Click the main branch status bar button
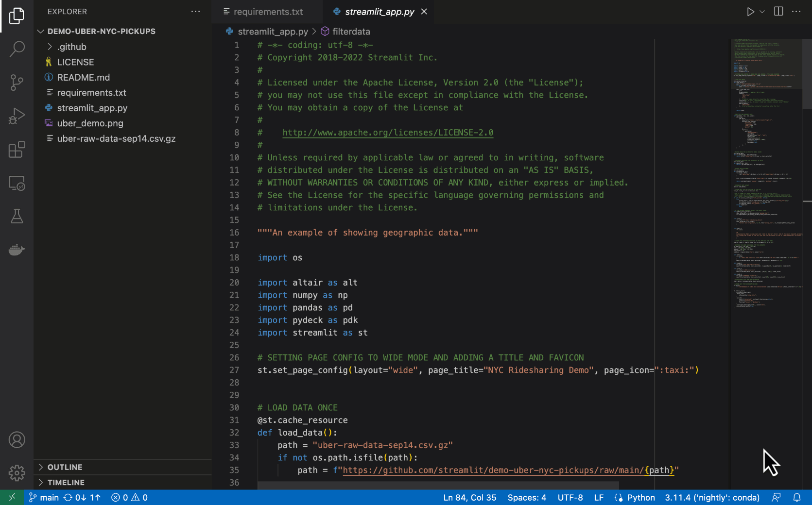This screenshot has width=812, height=505. [x=44, y=498]
